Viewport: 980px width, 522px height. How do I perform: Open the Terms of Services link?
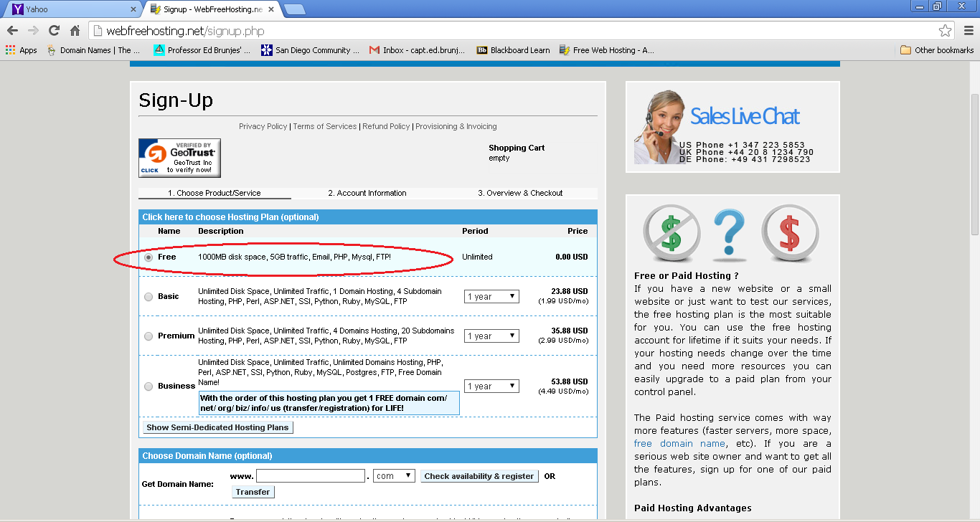tap(324, 126)
